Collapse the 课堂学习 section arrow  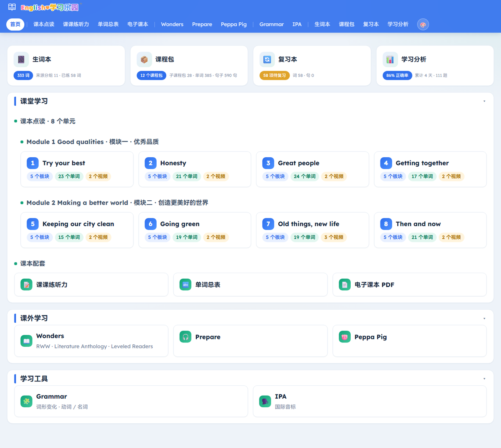[x=484, y=101]
